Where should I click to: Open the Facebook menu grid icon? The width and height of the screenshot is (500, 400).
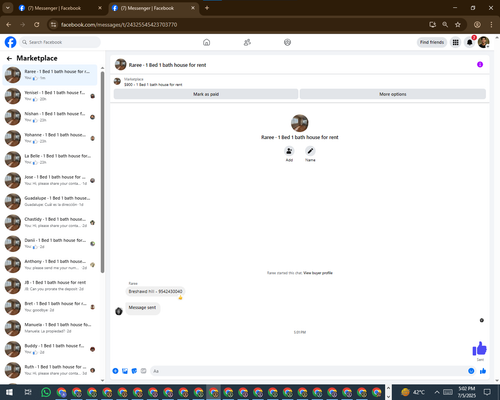pyautogui.click(x=455, y=42)
